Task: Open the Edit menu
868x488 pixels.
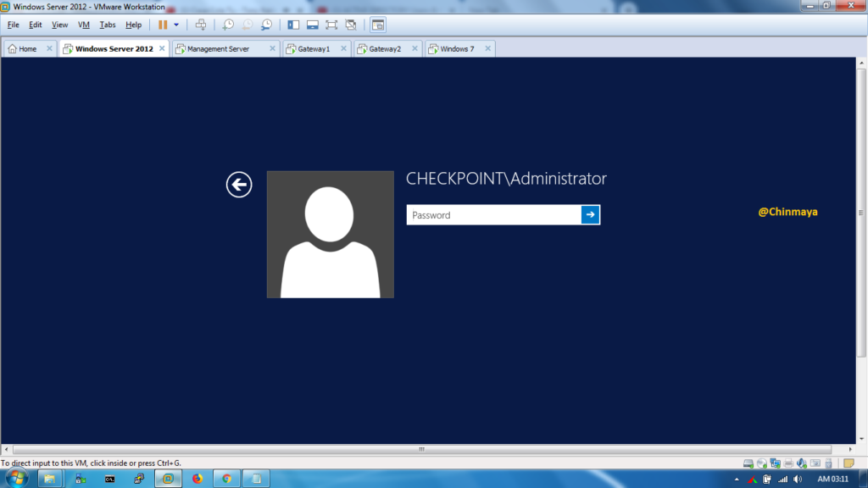Action: [x=36, y=25]
